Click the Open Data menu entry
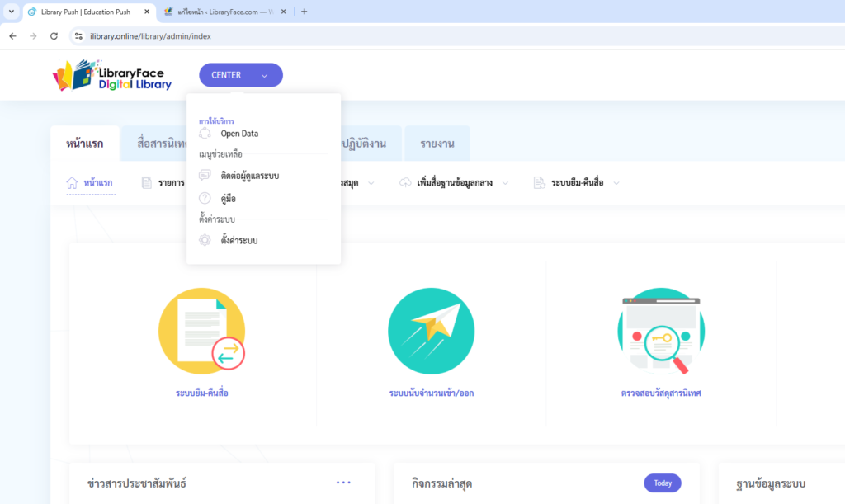The width and height of the screenshot is (845, 504). (239, 134)
